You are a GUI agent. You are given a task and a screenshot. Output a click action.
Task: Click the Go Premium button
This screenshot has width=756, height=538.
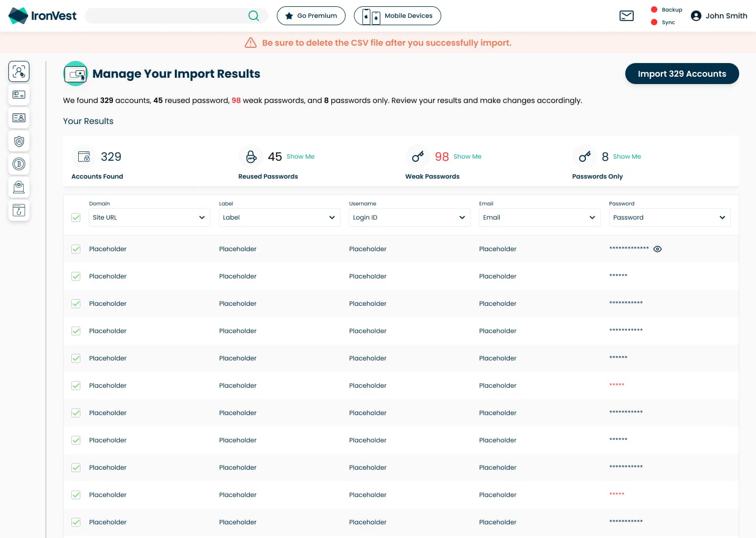click(x=311, y=16)
